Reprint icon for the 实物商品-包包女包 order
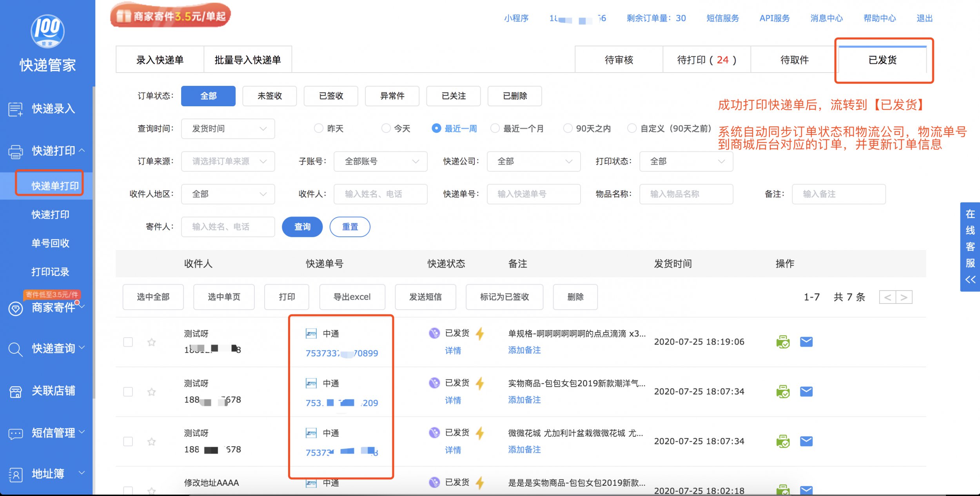This screenshot has width=980, height=496. (x=783, y=391)
